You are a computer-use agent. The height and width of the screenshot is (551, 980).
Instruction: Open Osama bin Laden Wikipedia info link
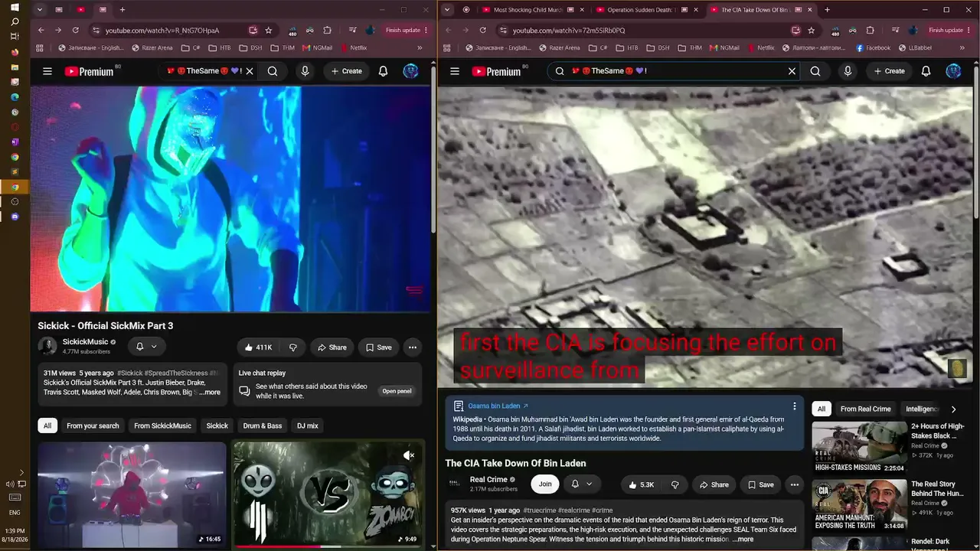(x=498, y=406)
